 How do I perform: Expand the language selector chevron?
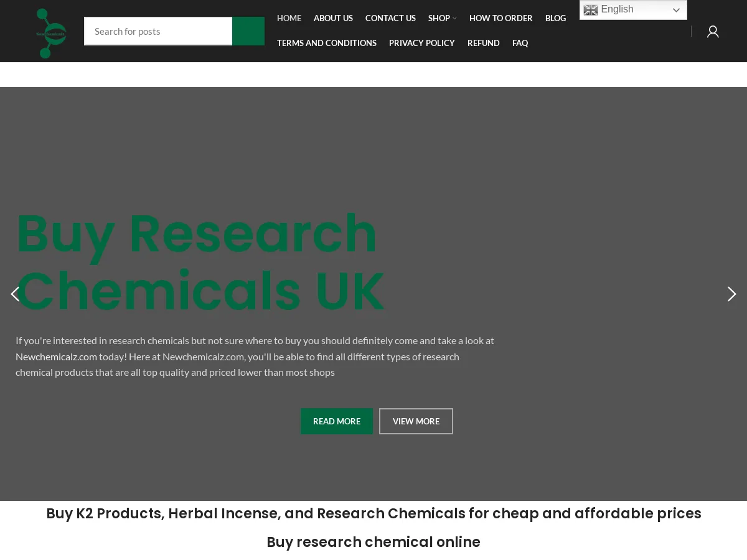point(676,10)
